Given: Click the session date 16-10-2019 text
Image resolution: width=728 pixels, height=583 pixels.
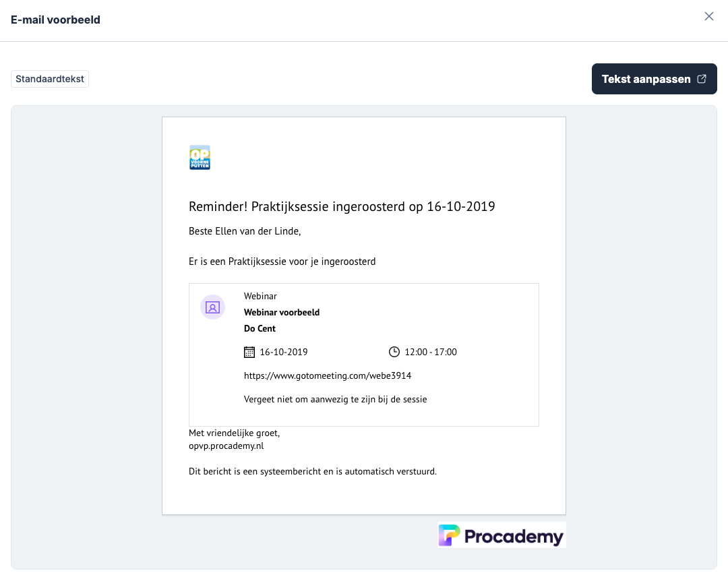Looking at the screenshot, I should point(284,352).
